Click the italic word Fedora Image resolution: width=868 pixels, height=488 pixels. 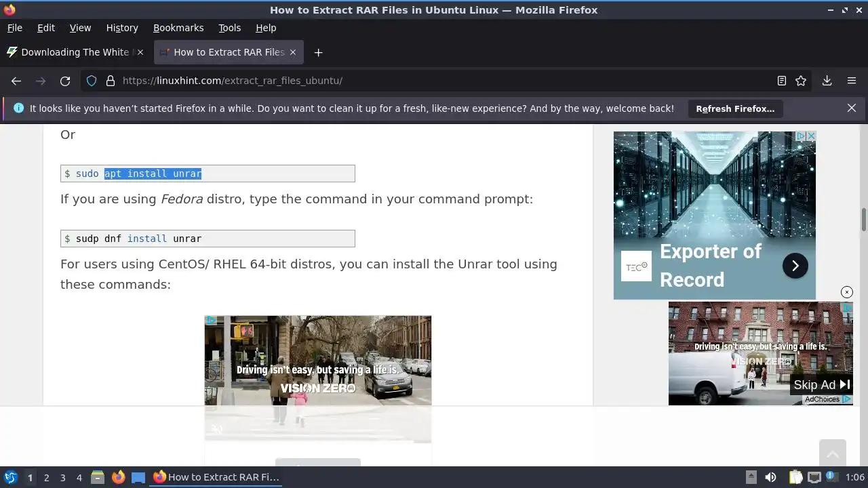point(182,199)
